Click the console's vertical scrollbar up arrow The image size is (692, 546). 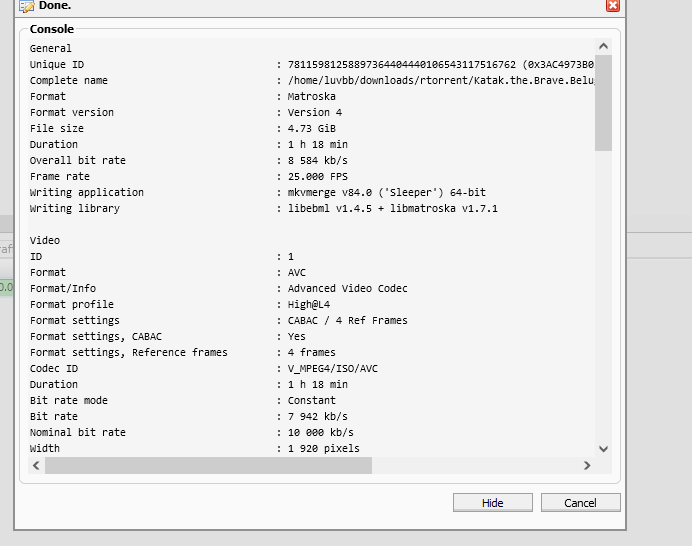coord(603,46)
